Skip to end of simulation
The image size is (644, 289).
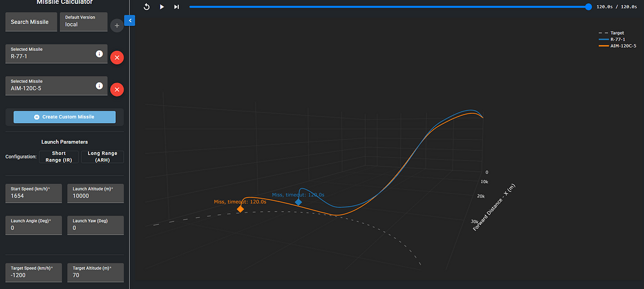[176, 6]
